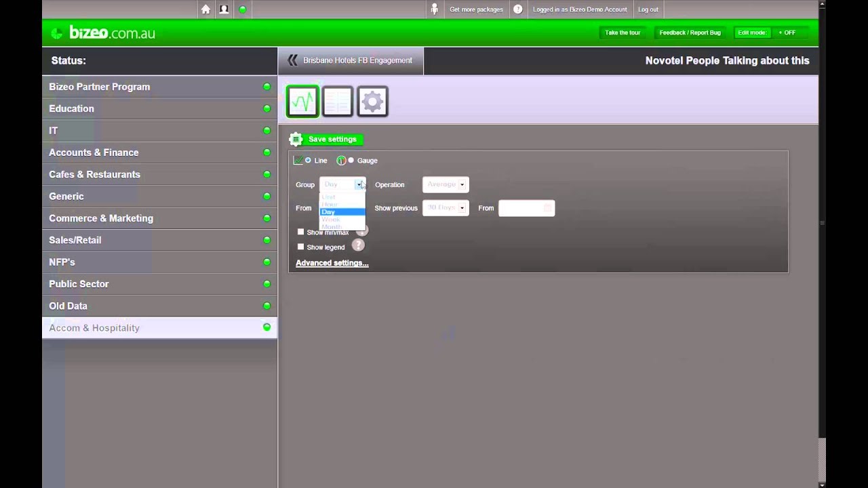Click the status dot for Generic
The image size is (868, 488).
coord(267,196)
